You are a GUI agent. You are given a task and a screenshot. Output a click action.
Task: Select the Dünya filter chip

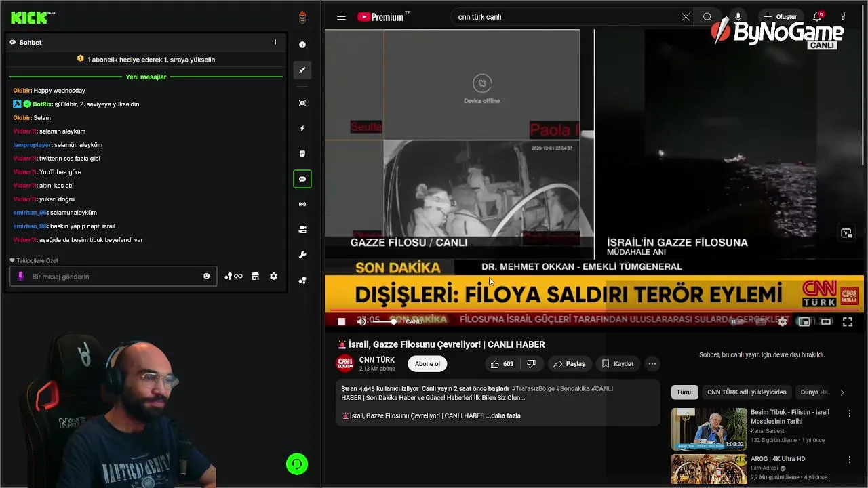coord(813,392)
